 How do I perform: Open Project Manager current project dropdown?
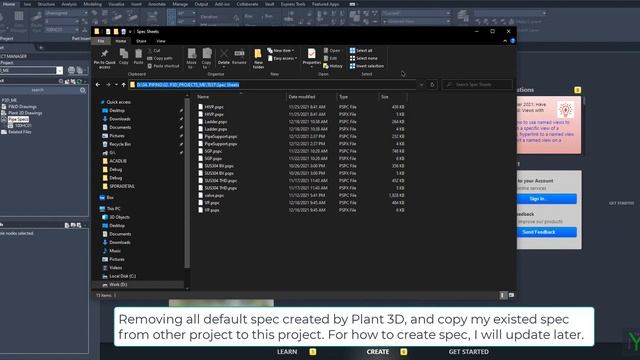tap(60, 71)
